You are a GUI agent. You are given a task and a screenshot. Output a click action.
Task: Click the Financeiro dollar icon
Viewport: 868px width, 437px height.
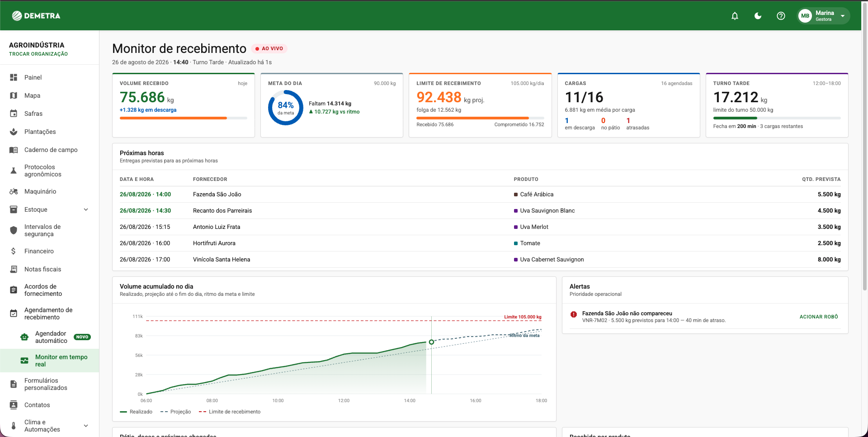pos(14,251)
